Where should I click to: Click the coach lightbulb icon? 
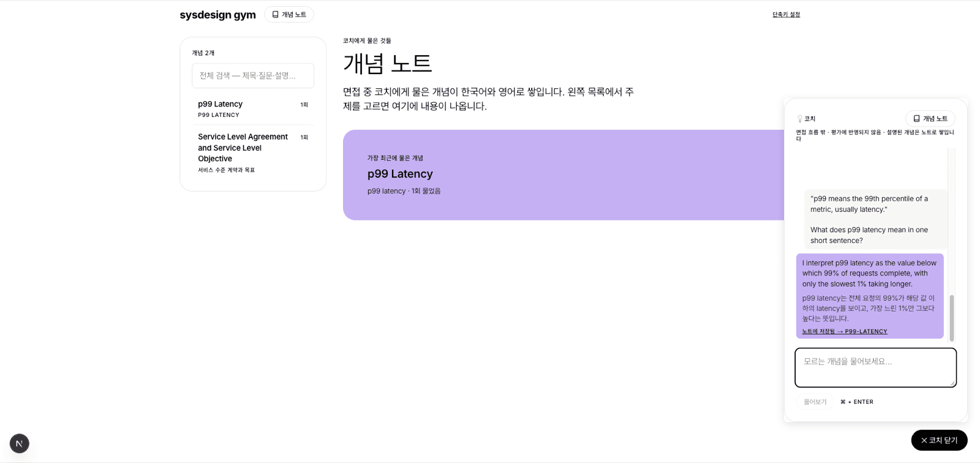pos(799,119)
